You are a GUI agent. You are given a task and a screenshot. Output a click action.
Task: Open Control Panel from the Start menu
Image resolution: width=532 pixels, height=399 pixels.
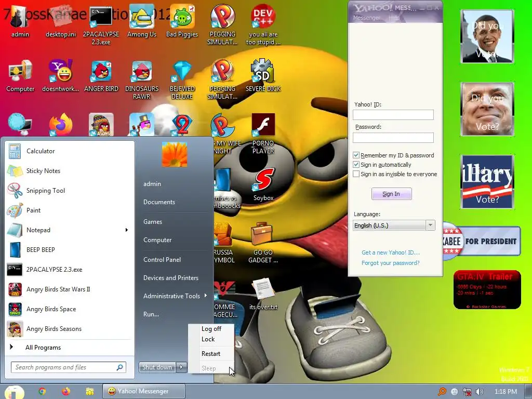point(162,260)
